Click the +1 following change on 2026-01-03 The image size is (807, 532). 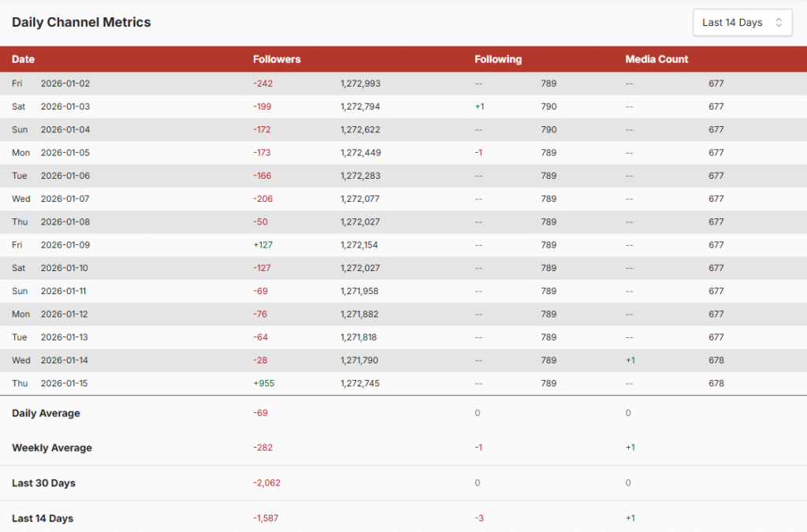coord(479,106)
